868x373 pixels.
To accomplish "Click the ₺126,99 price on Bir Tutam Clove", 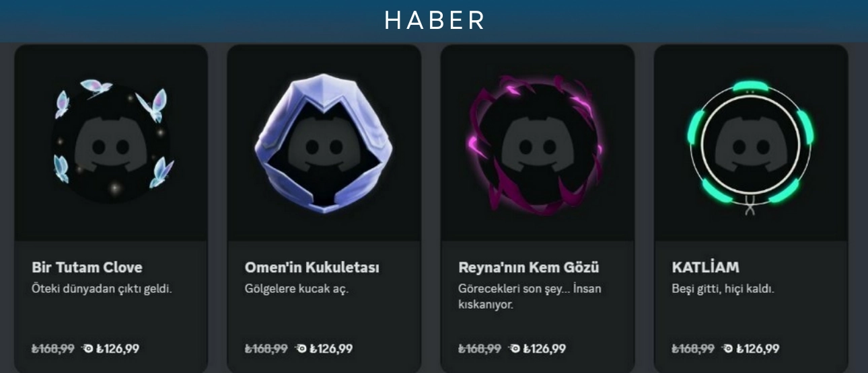I will [x=118, y=348].
